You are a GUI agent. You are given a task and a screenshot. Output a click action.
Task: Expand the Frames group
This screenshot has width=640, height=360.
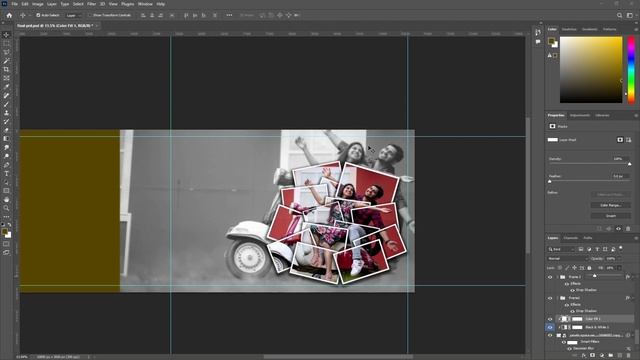point(558,298)
